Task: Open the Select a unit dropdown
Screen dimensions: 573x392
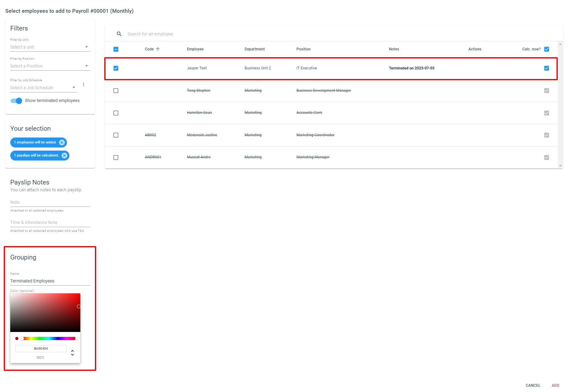Action: pyautogui.click(x=87, y=47)
